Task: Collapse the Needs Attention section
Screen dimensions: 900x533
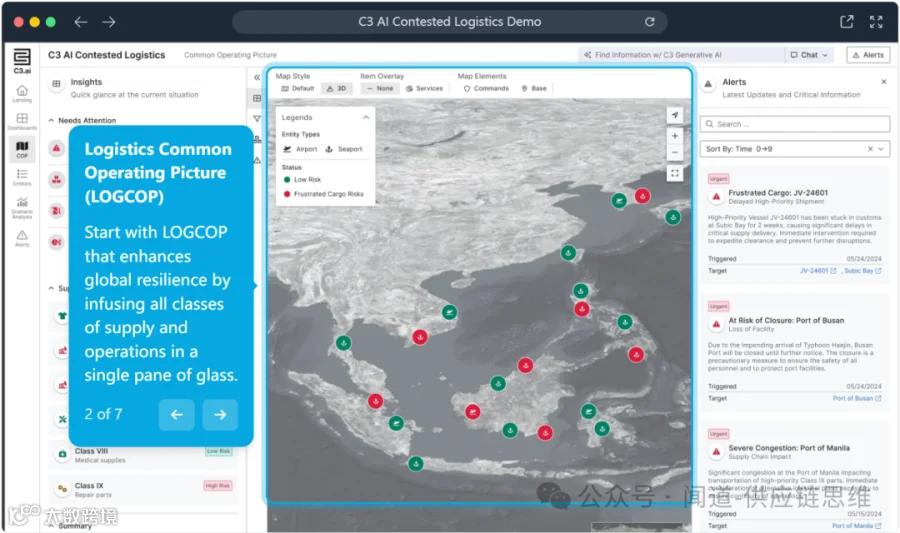Action: 51,120
